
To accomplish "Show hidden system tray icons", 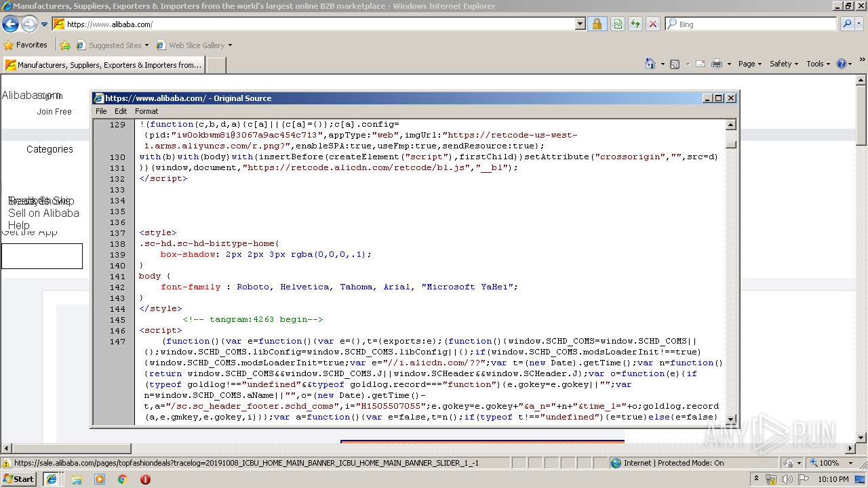I will coord(757,479).
